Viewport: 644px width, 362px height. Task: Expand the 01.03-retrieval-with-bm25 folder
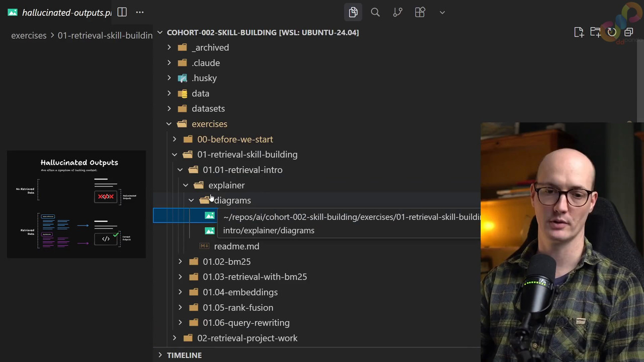point(180,277)
